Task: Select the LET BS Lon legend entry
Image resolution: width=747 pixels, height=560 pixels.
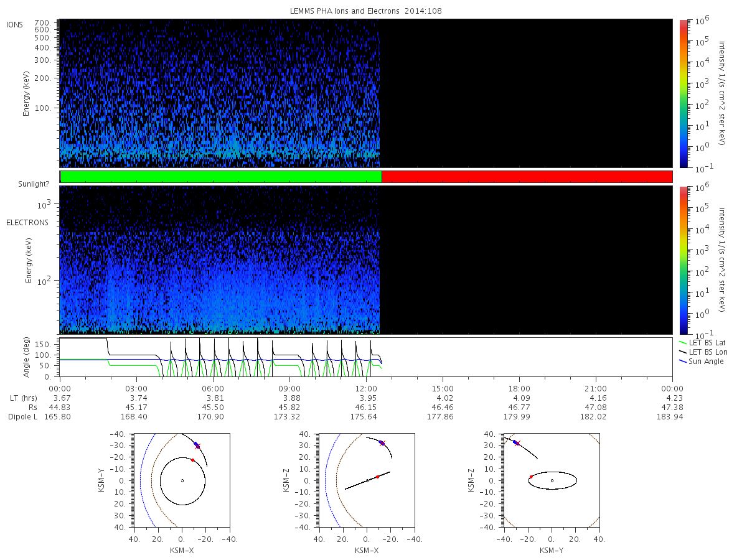Action: pyautogui.click(x=704, y=352)
